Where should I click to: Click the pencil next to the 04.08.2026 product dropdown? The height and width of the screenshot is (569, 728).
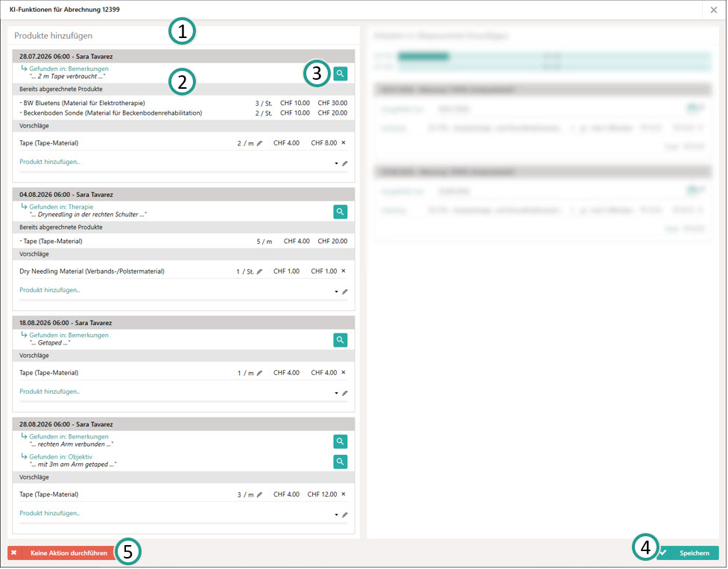pyautogui.click(x=345, y=292)
